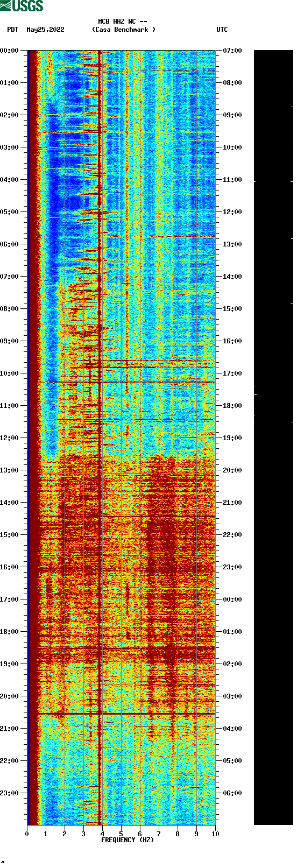Select UTC axis label '06:00'
Image resolution: width=297 pixels, height=868 pixels.
click(232, 793)
